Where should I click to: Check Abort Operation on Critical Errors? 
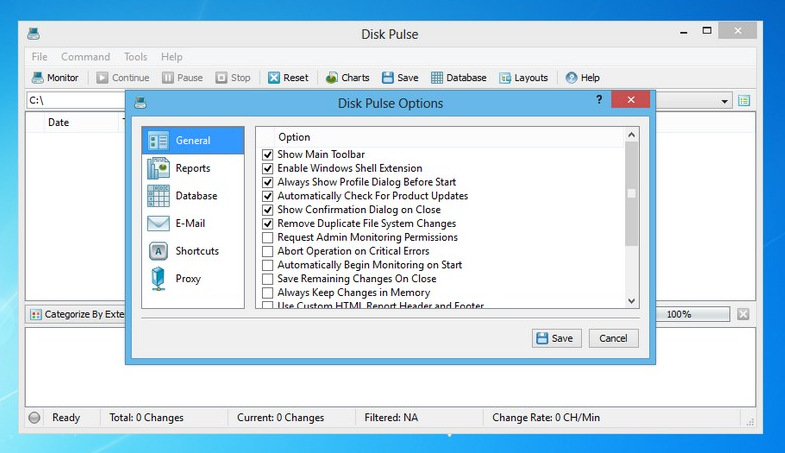268,251
